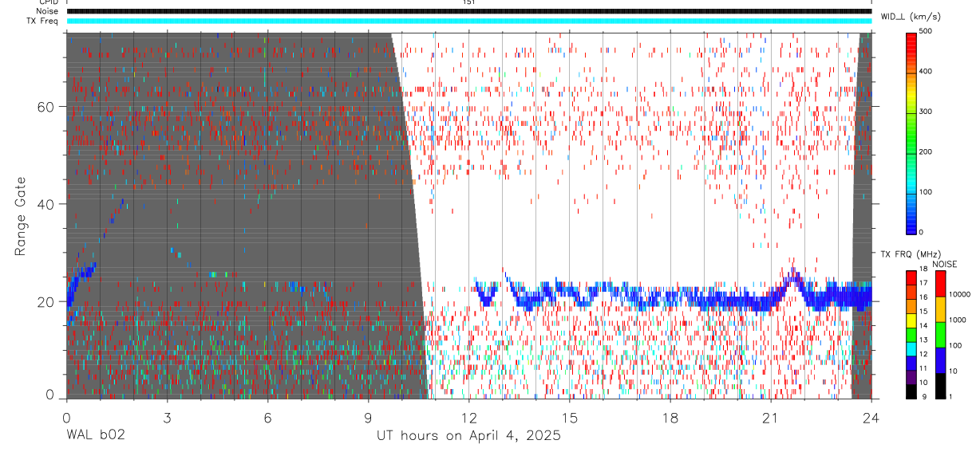Viewport: 980px width, 452px height.
Task: Click the yellow segment of the TX FRQ color bar
Action: [x=911, y=320]
